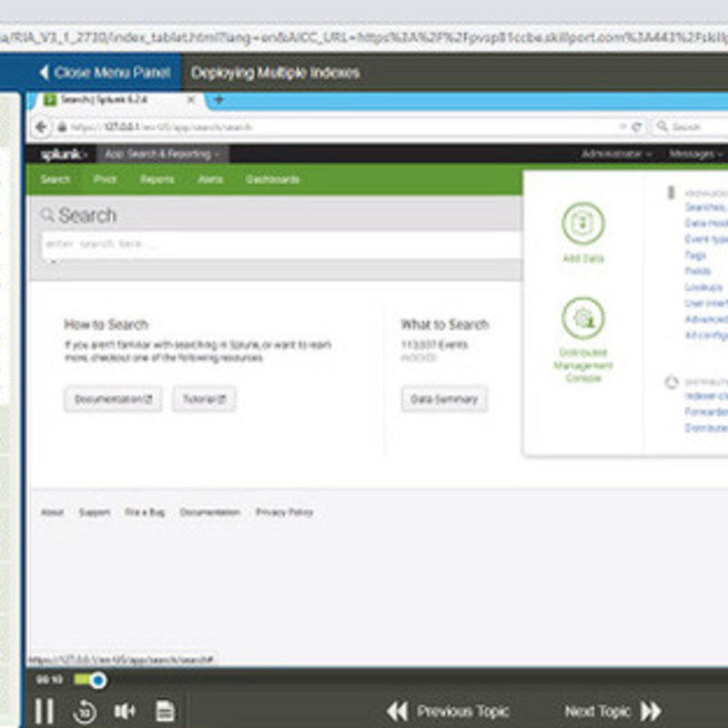Viewport: 728px width, 728px height.
Task: Open the Messages dropdown menu
Action: (695, 154)
